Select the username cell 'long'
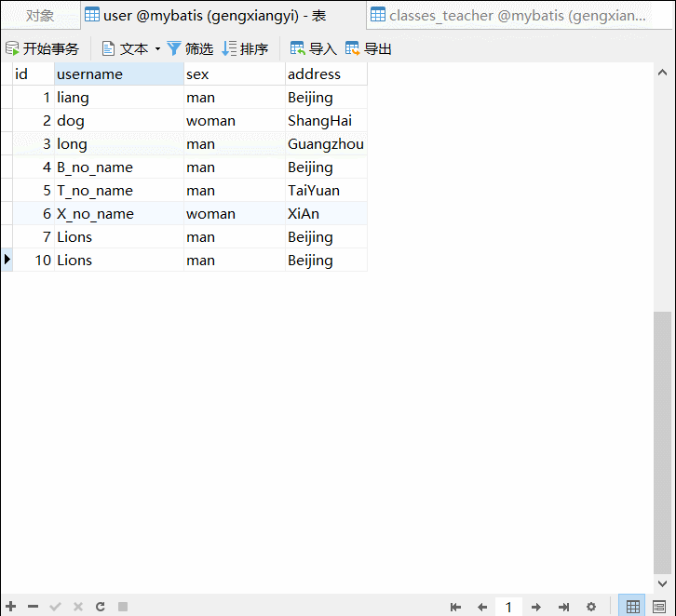This screenshot has height=616, width=676. [119, 144]
